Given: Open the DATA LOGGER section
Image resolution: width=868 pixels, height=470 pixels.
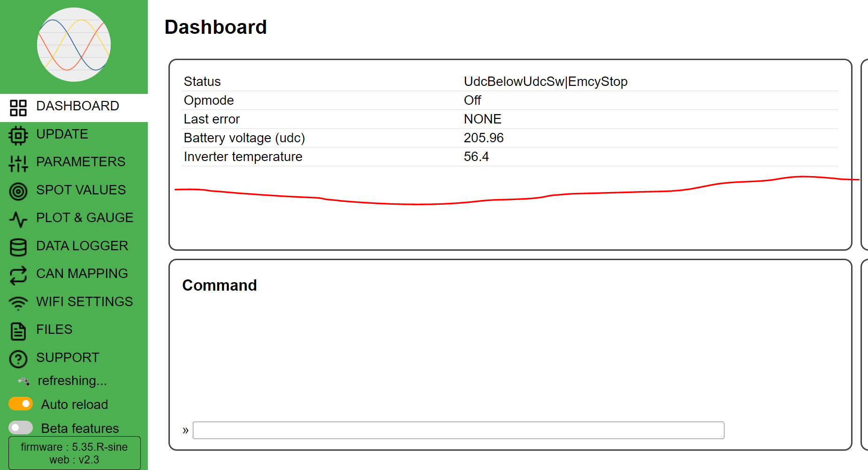Looking at the screenshot, I should coord(82,246).
